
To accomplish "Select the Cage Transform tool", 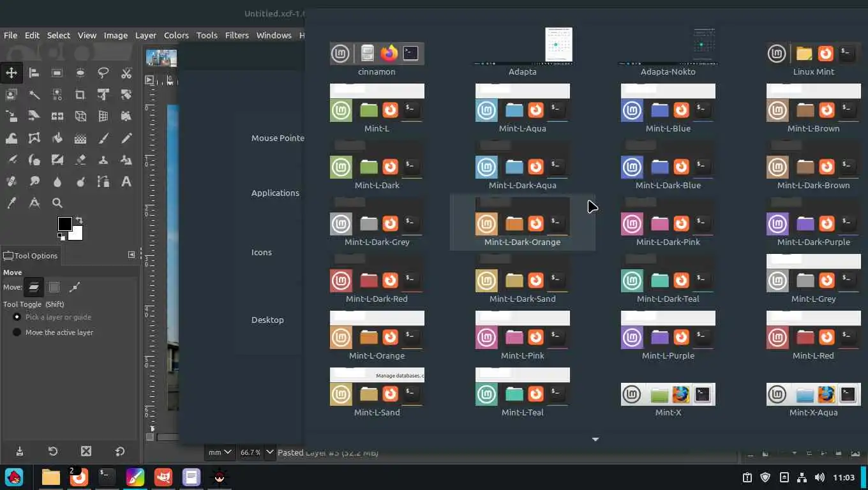I will point(34,138).
